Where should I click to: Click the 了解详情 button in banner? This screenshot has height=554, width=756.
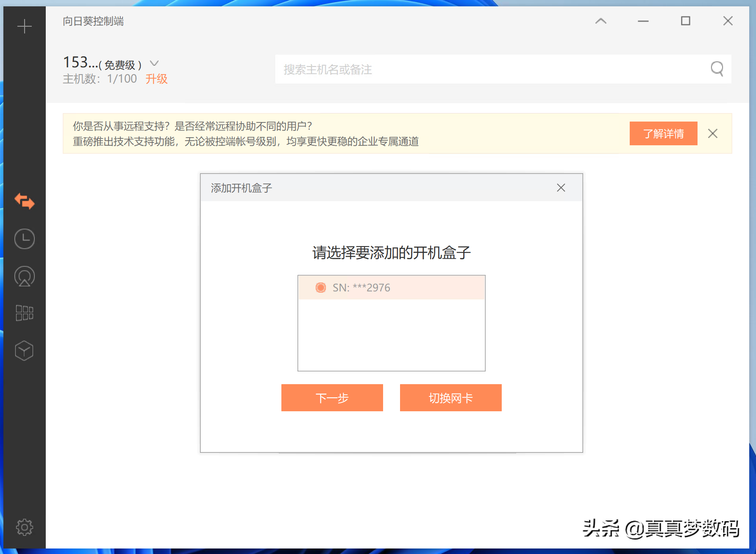point(663,133)
